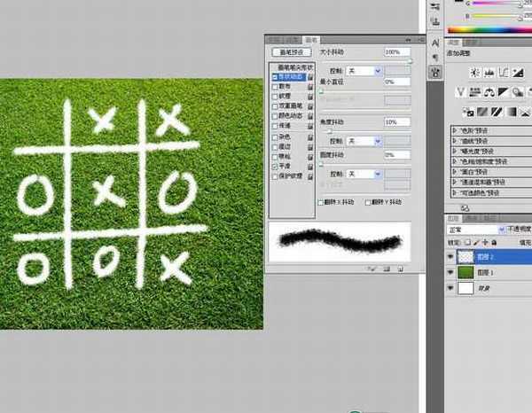Toggle the 形状动态 checkbox
Screen dimensions: 532x413
point(275,77)
